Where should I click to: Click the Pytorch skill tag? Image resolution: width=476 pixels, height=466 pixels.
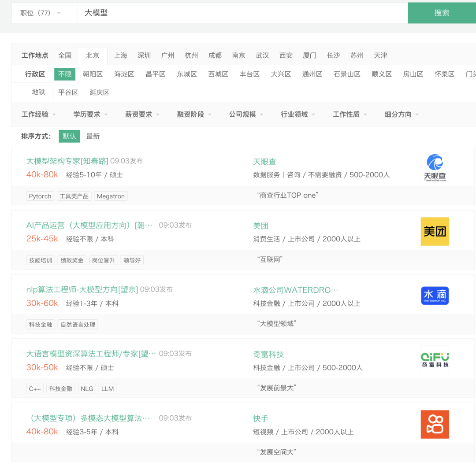tap(40, 196)
